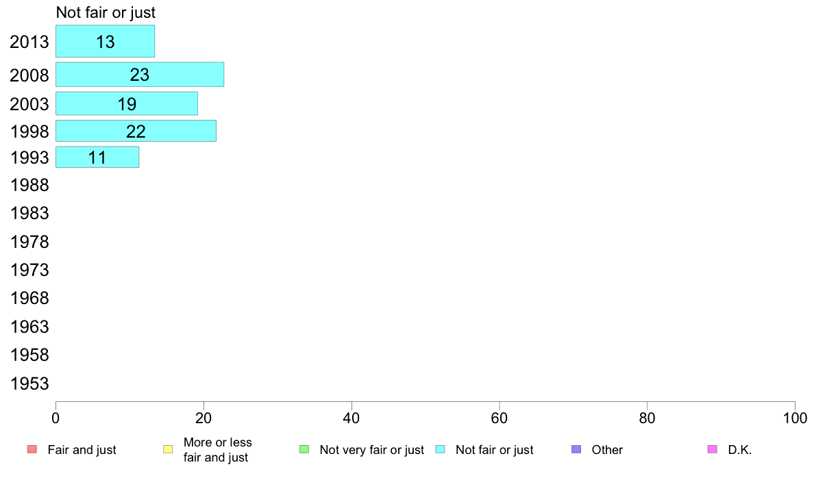The image size is (814, 504).
Task: Click the 100 tick on the x-axis
Action: click(795, 418)
